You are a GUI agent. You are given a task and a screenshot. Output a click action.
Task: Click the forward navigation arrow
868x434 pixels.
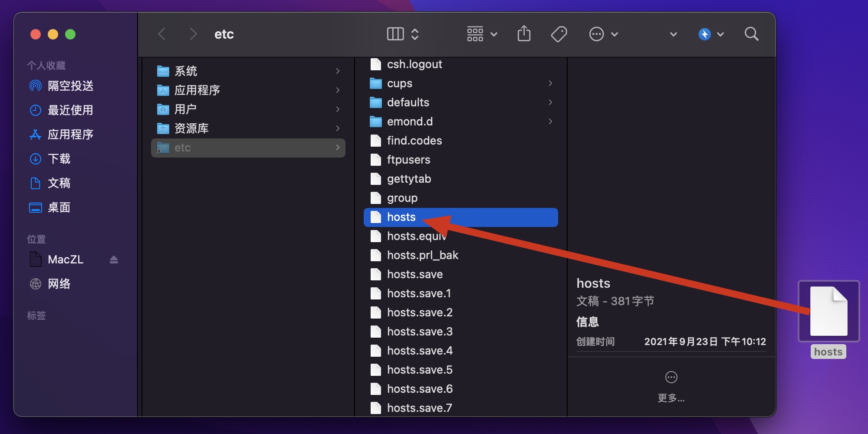point(193,34)
